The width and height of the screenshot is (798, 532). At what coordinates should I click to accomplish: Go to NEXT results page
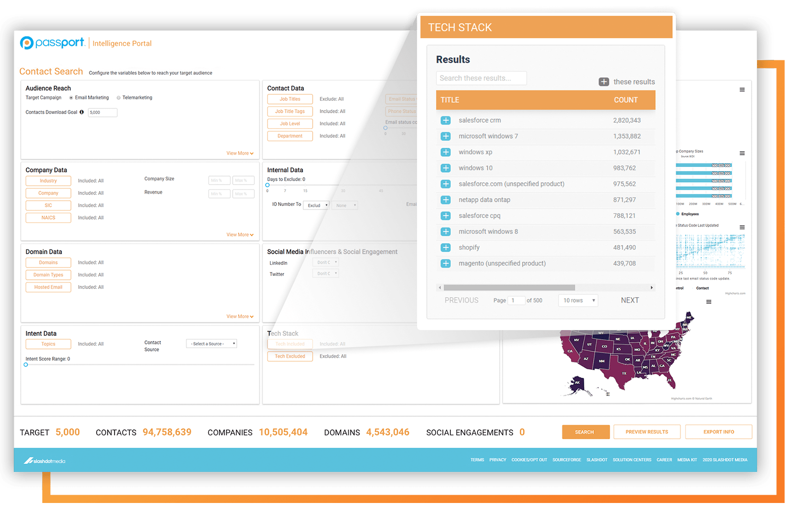(630, 300)
